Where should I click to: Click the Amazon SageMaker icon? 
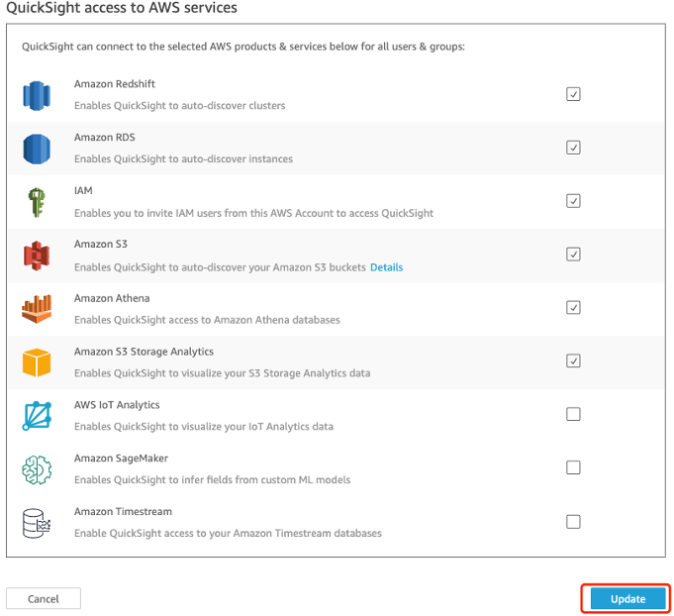click(37, 469)
